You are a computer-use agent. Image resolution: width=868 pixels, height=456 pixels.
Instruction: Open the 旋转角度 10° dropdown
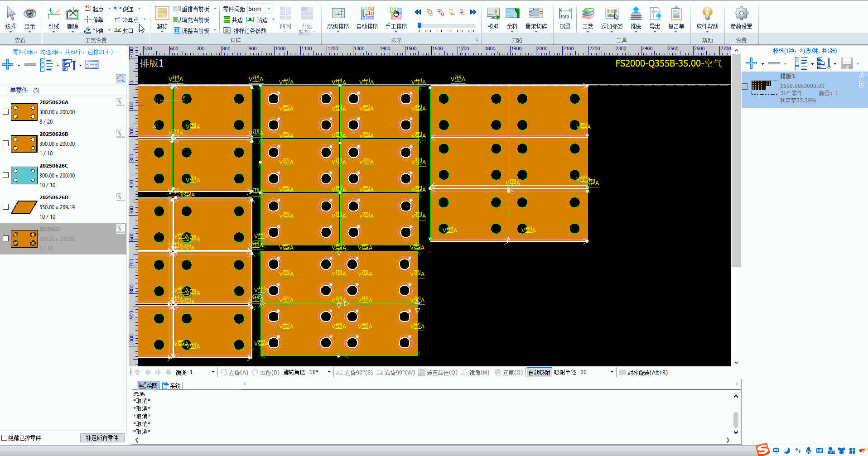(329, 372)
